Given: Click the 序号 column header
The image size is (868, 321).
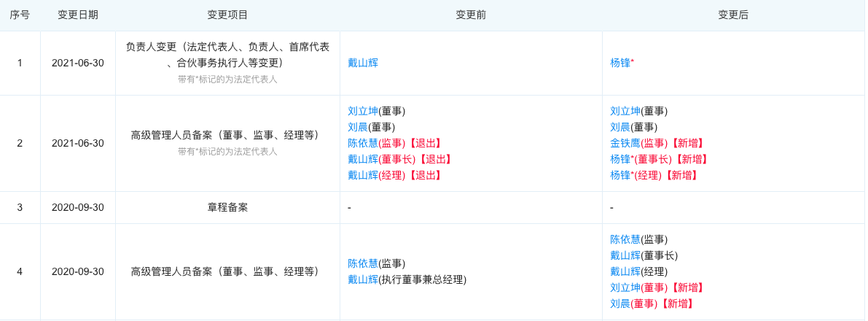Looking at the screenshot, I should point(20,15).
